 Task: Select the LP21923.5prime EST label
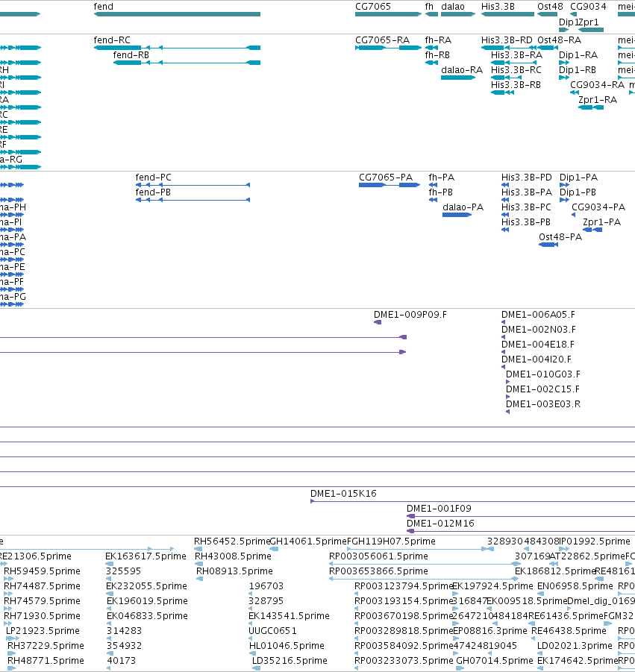pos(43,631)
